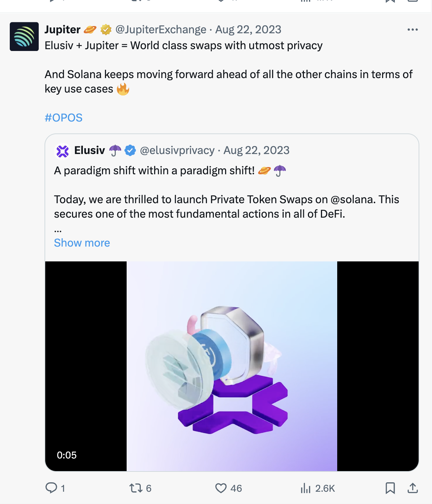Repost the Jupiter tweet
Image resolution: width=432 pixels, height=504 pixels.
click(x=136, y=488)
